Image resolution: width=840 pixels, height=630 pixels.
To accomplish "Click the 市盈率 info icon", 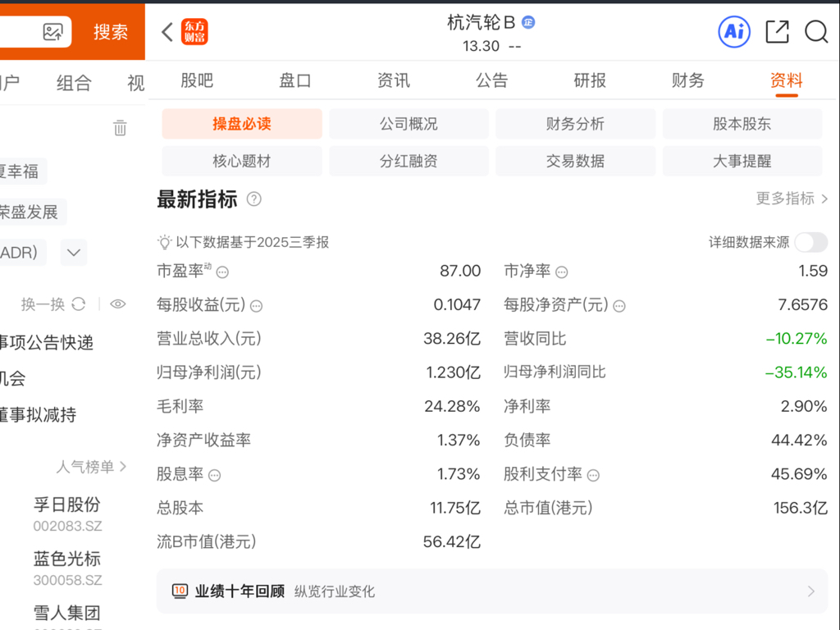I will click(222, 272).
